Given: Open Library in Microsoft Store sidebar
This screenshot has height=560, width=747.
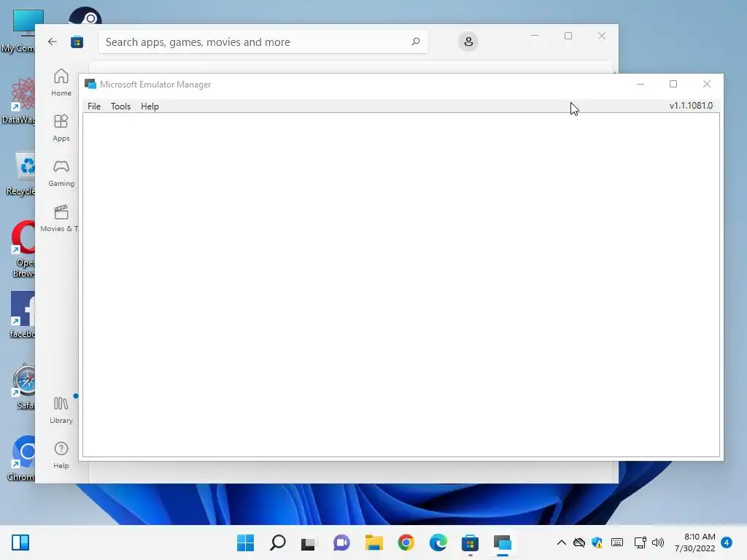Looking at the screenshot, I should click(x=61, y=410).
